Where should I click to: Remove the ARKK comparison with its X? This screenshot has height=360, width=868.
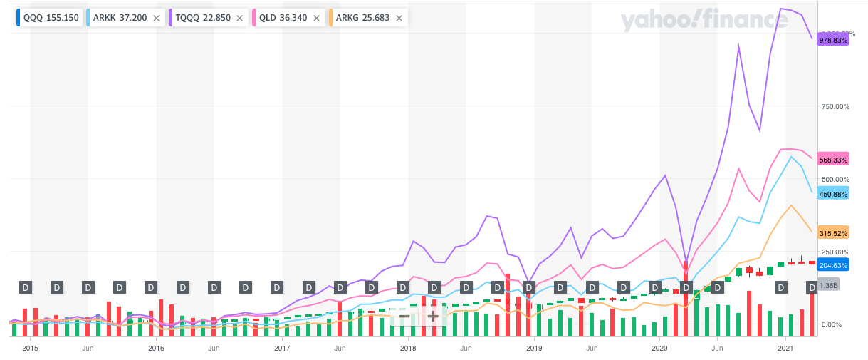(x=156, y=18)
